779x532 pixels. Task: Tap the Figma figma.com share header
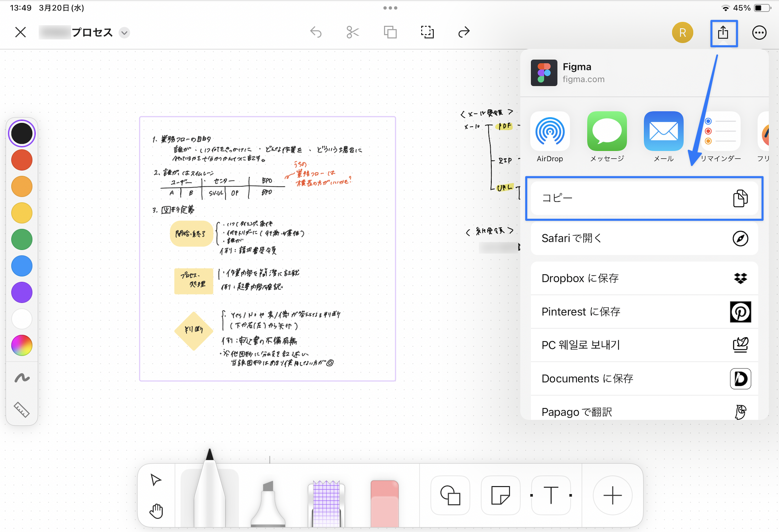644,73
